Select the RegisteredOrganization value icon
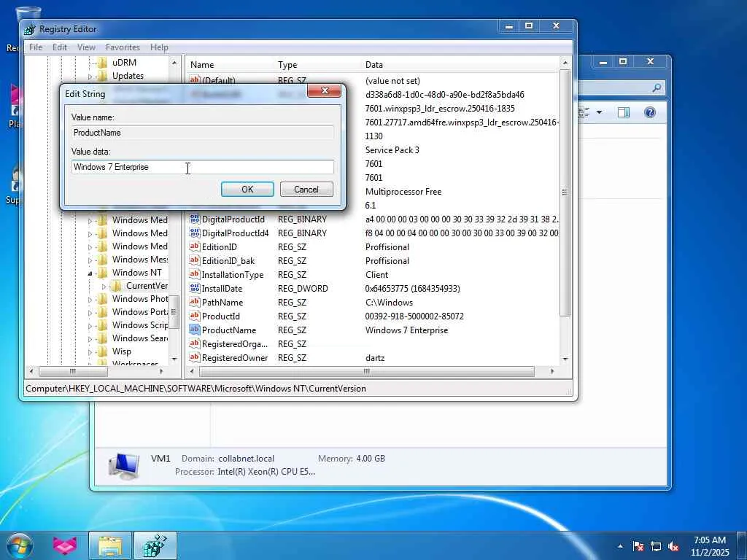747x560 pixels. pyautogui.click(x=194, y=343)
